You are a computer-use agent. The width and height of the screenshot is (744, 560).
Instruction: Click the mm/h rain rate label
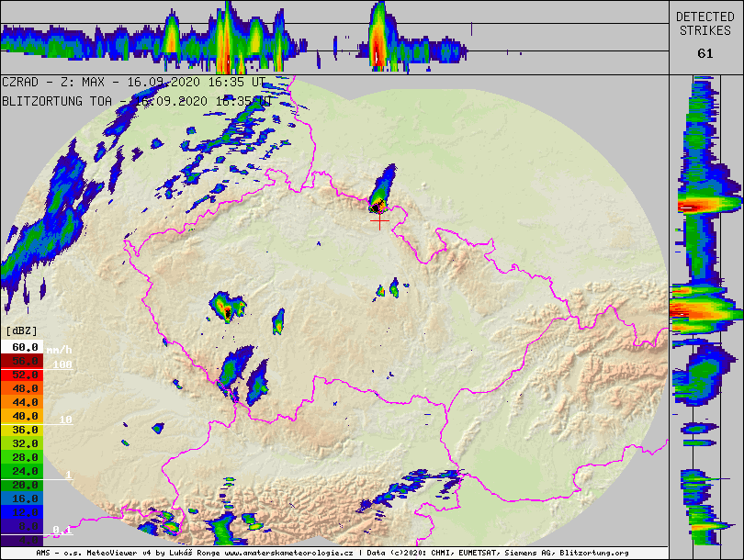click(60, 350)
